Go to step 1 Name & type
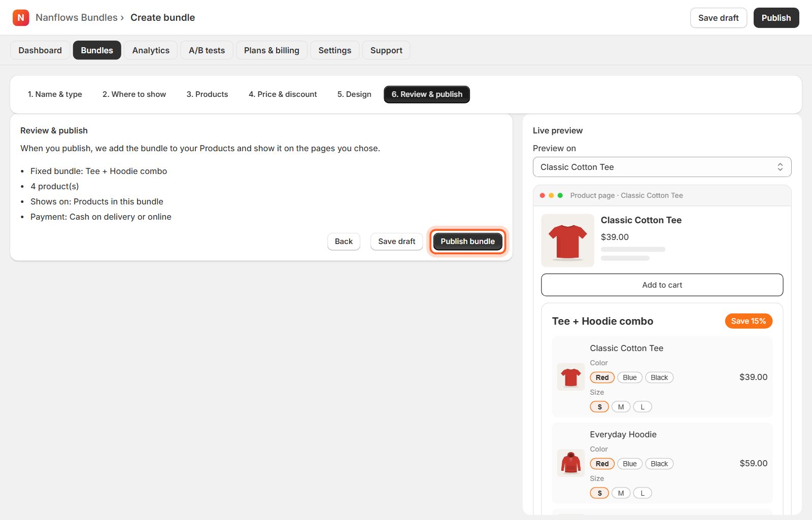The width and height of the screenshot is (812, 520). point(55,94)
